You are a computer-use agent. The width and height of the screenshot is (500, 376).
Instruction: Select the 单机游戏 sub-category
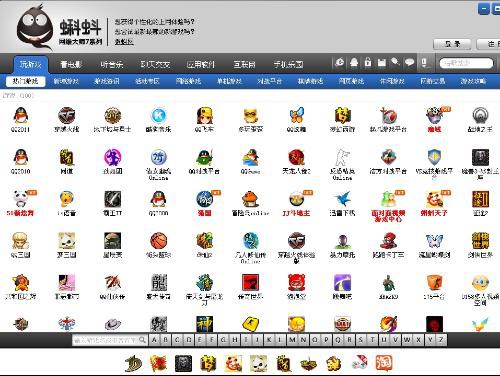229,81
